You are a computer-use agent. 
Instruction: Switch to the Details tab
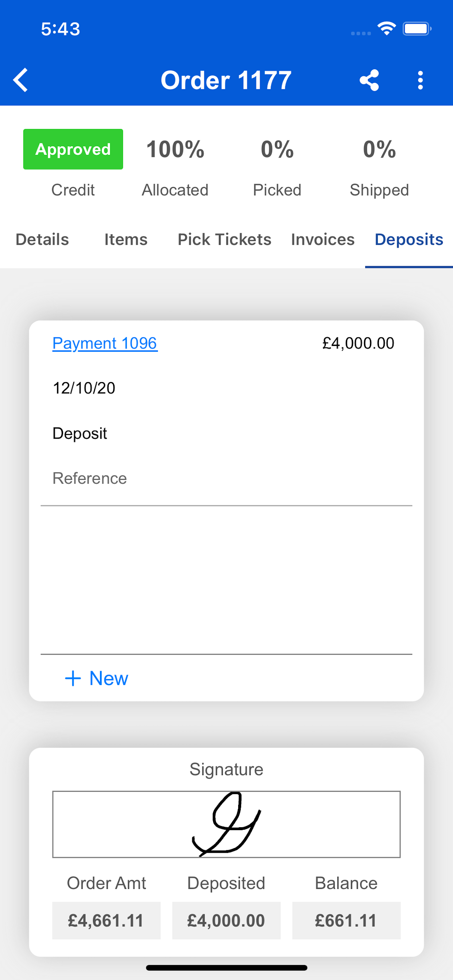(x=42, y=240)
